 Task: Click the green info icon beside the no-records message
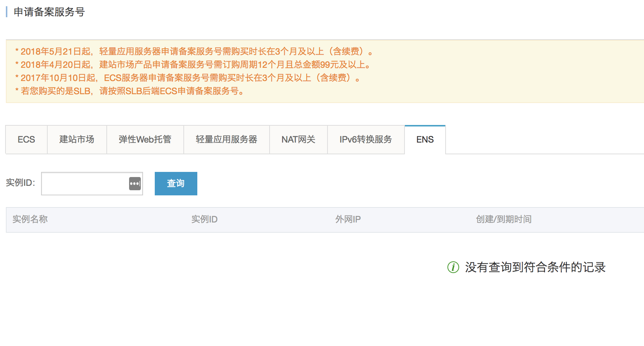[x=453, y=267]
